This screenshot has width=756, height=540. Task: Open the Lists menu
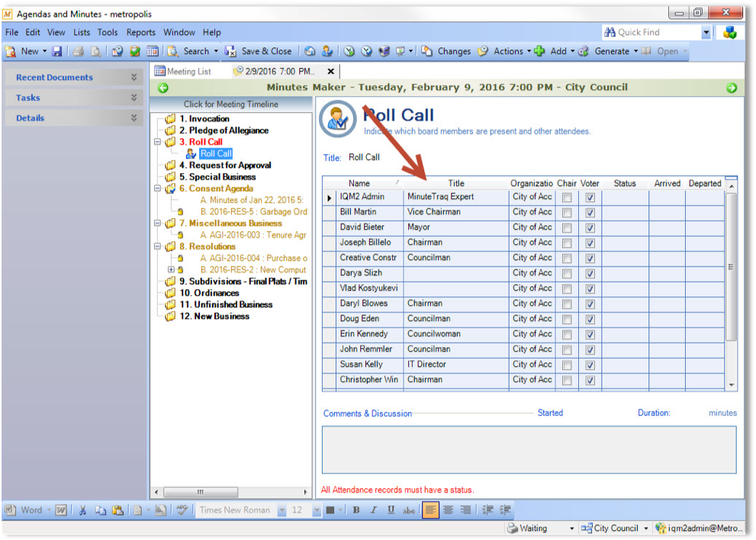[x=82, y=32]
